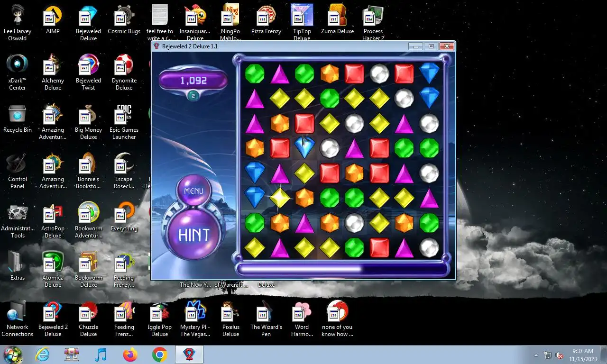Click the 1,092 score display
Viewport: 607px width, 364px height.
coord(193,81)
